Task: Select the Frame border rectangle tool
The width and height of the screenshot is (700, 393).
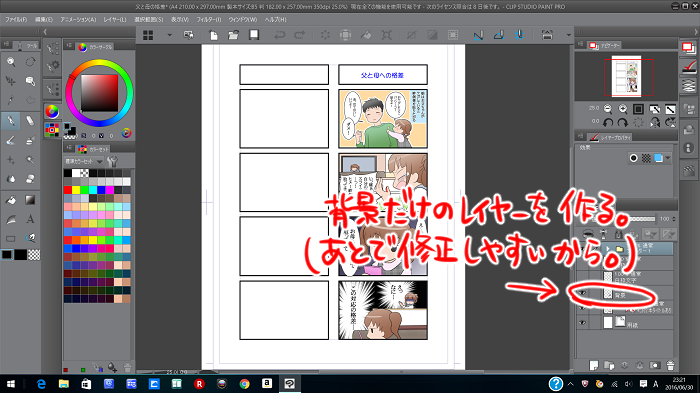Action: click(x=11, y=238)
